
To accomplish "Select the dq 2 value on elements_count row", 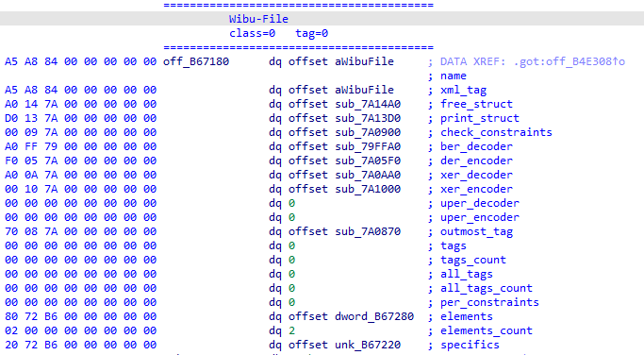I will click(292, 330).
